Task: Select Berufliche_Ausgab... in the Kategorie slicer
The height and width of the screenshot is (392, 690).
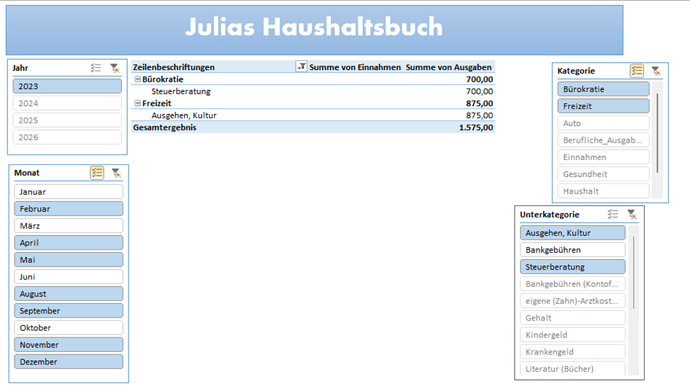Action: [603, 140]
